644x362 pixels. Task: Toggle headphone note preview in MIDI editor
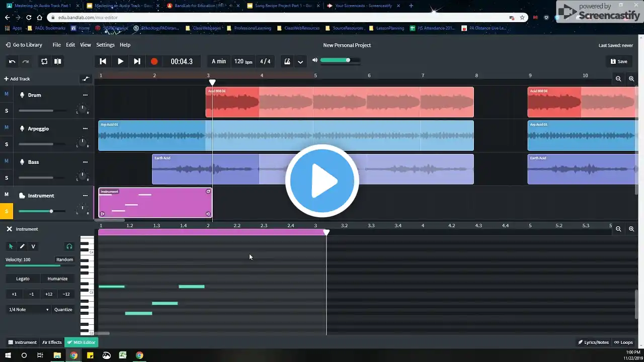[69, 246]
